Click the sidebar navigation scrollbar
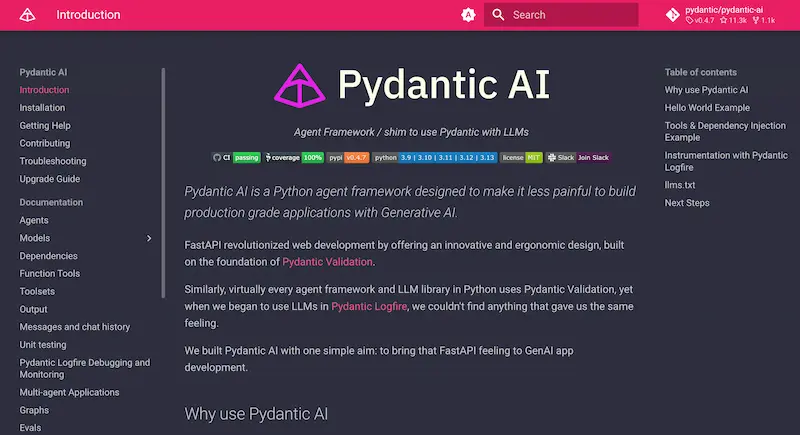This screenshot has width=800, height=435. click(163, 183)
